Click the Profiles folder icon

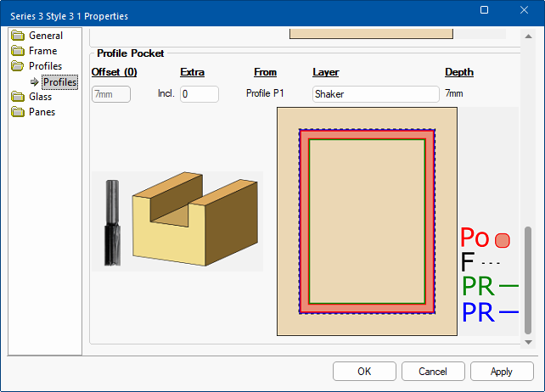pos(18,66)
